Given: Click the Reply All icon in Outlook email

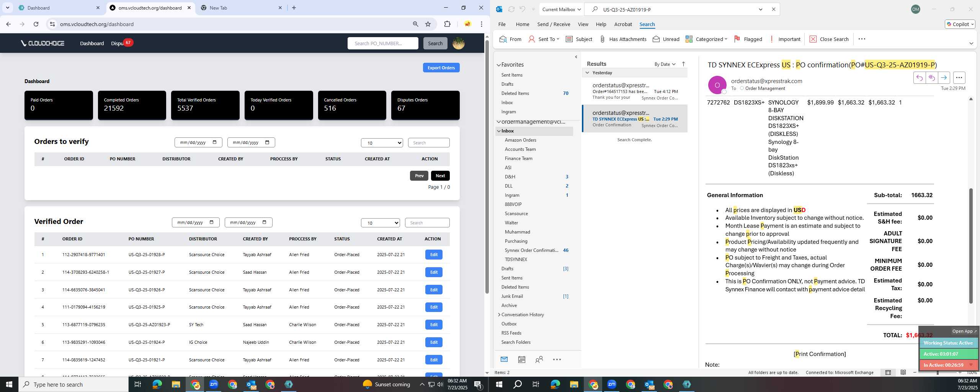Looking at the screenshot, I should pos(932,78).
